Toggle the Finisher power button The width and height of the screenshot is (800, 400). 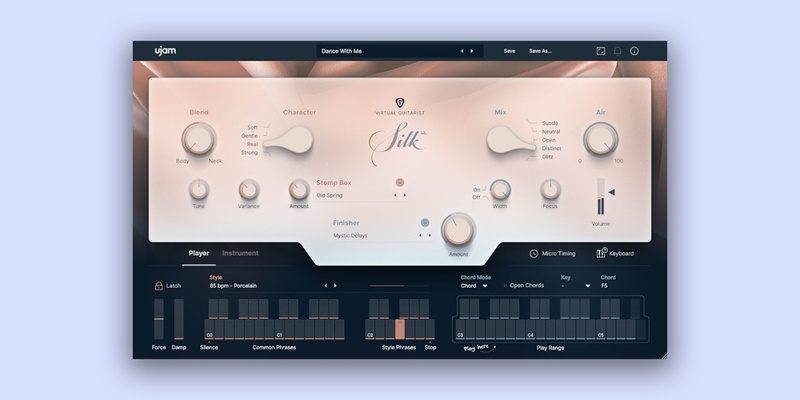(425, 222)
